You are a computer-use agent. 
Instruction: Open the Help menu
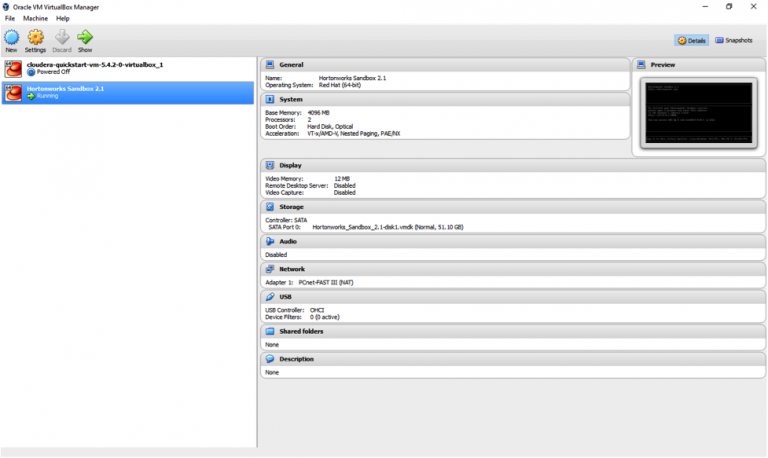[x=63, y=19]
